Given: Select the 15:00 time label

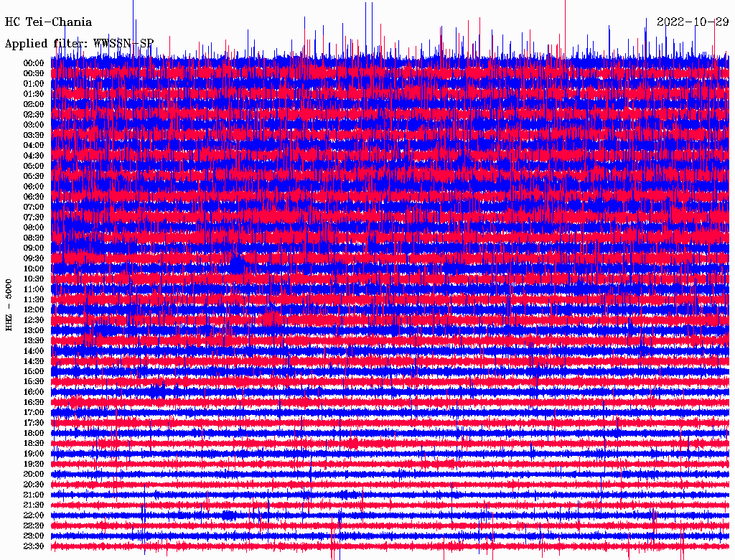Looking at the screenshot, I should (x=34, y=371).
